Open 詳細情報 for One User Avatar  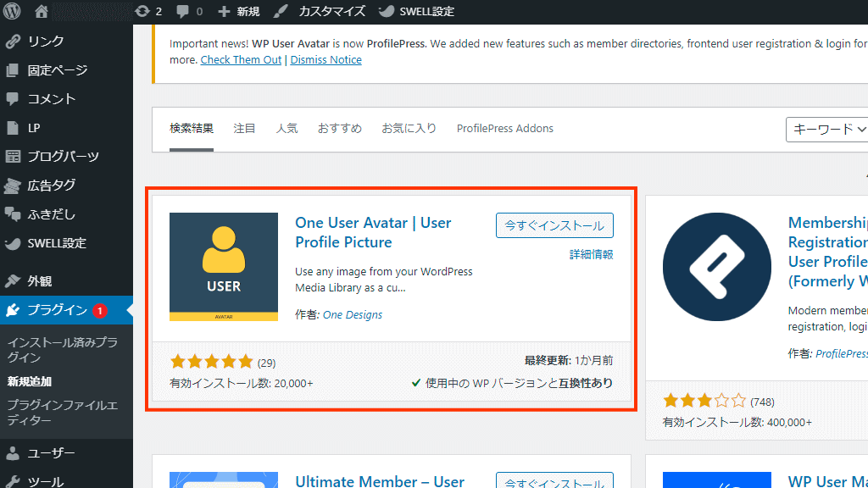pyautogui.click(x=591, y=254)
